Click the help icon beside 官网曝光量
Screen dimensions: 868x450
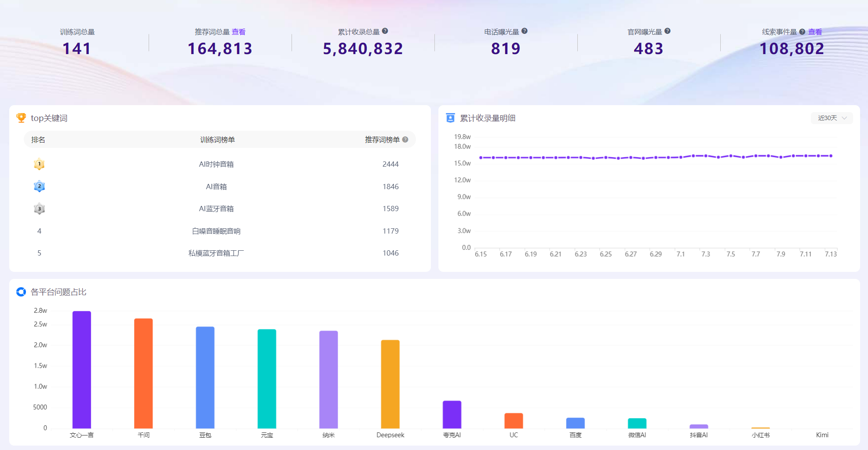[x=667, y=31]
